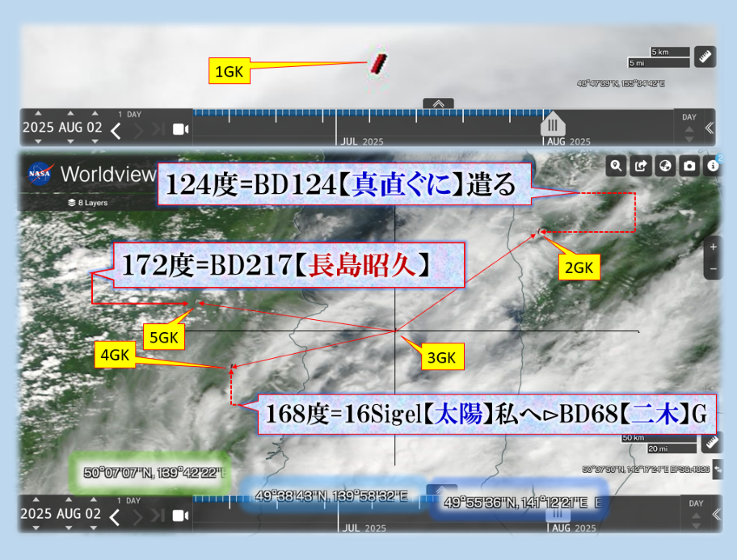This screenshot has height=560, width=737.
Task: Start animation with top timeline video camera icon
Action: point(180,130)
